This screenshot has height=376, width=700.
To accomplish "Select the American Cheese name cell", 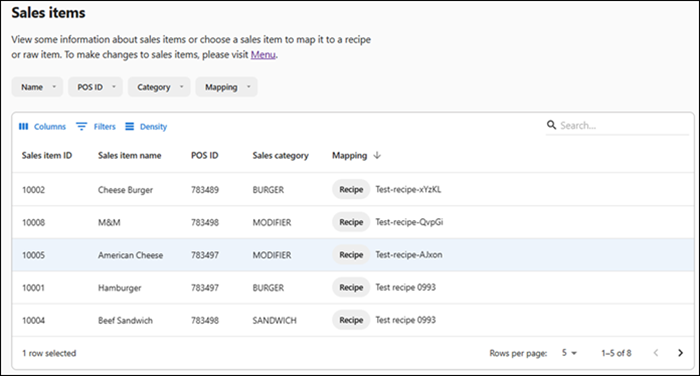I will click(130, 255).
